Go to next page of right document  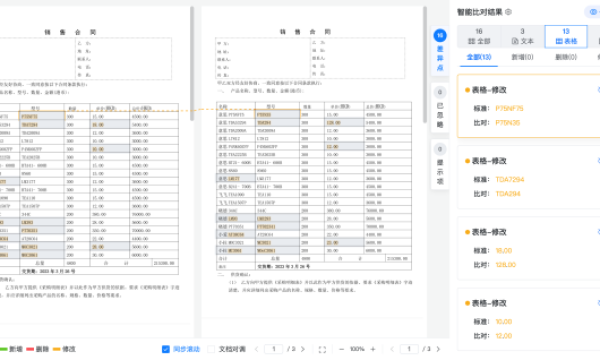(x=438, y=349)
